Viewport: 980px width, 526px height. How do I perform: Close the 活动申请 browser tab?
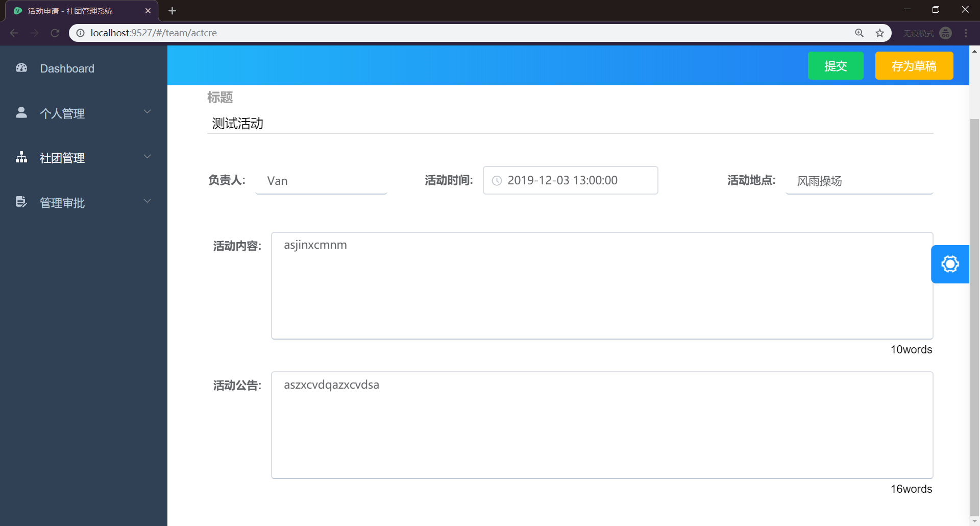click(148, 11)
